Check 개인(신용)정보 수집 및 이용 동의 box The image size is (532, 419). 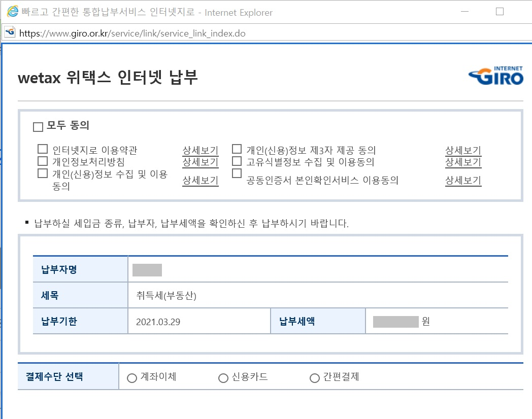point(43,173)
